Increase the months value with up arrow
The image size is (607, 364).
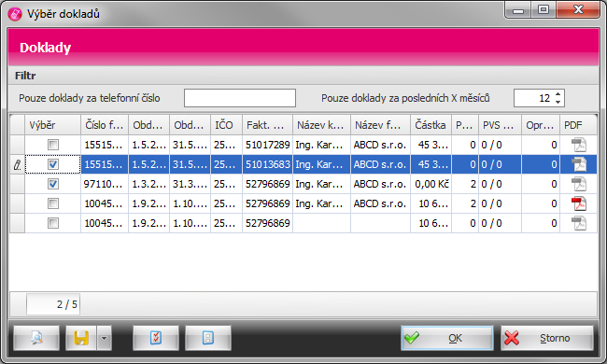tap(558, 94)
